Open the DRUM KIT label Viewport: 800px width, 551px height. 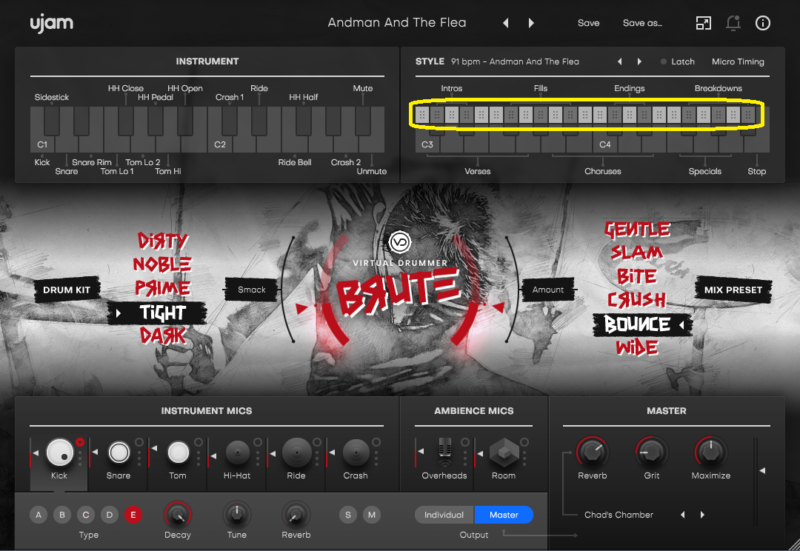[66, 290]
